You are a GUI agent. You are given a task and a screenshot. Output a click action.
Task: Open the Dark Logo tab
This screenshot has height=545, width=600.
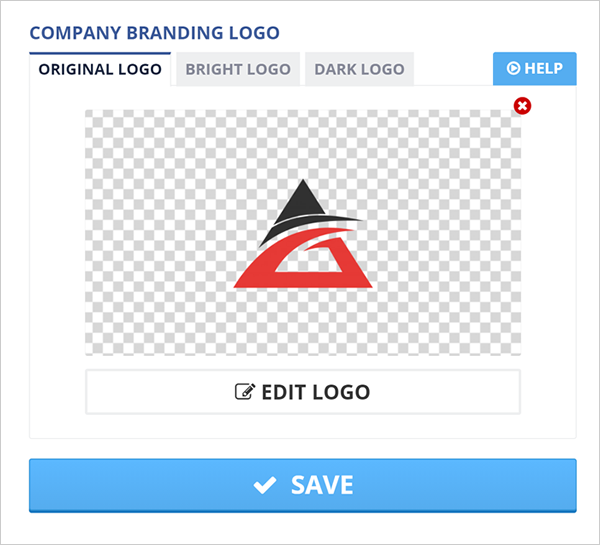[359, 69]
